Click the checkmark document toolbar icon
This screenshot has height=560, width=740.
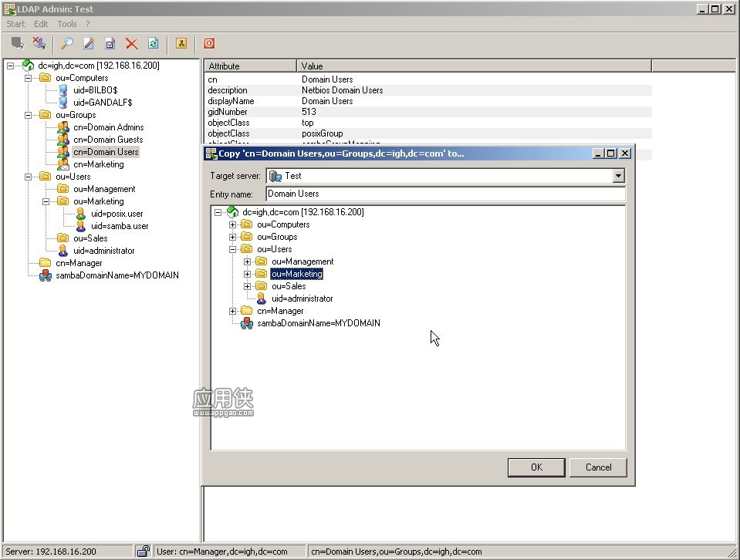coord(110,43)
